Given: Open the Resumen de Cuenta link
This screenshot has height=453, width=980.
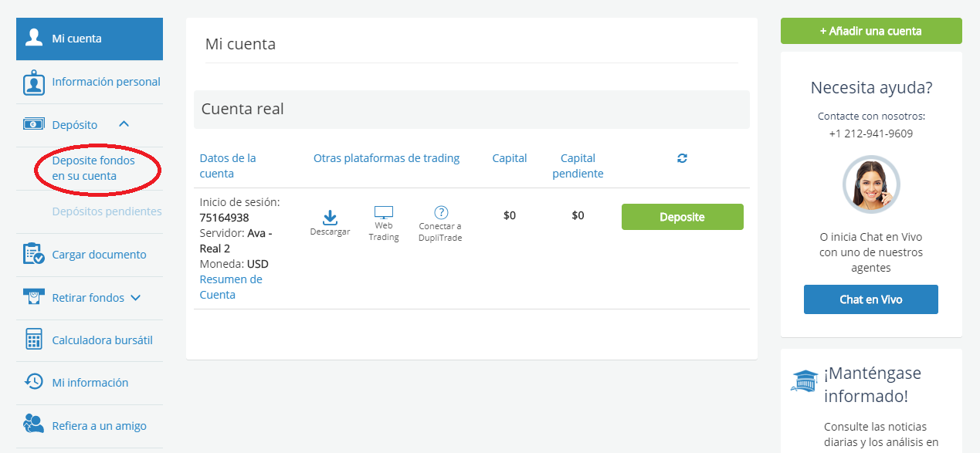Looking at the screenshot, I should pos(231,287).
